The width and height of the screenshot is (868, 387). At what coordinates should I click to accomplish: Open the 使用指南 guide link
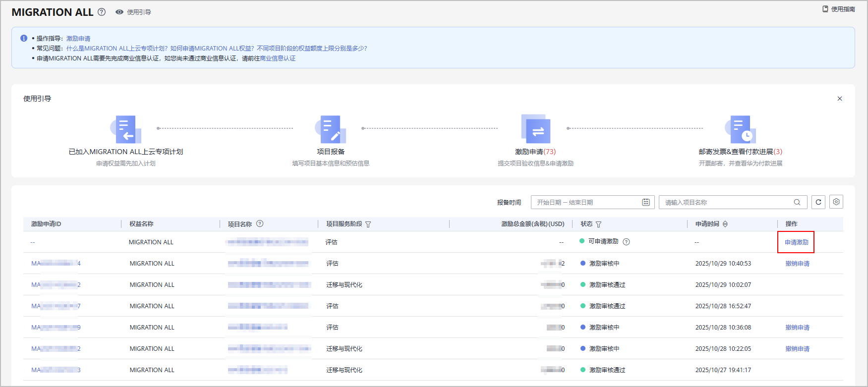coord(839,9)
